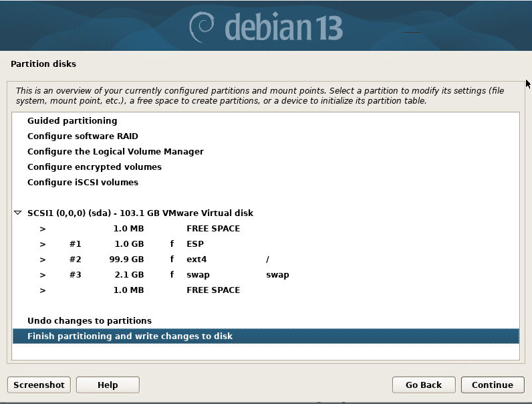Choose Configure software RAID
Image resolution: width=532 pixels, height=404 pixels.
click(265, 136)
